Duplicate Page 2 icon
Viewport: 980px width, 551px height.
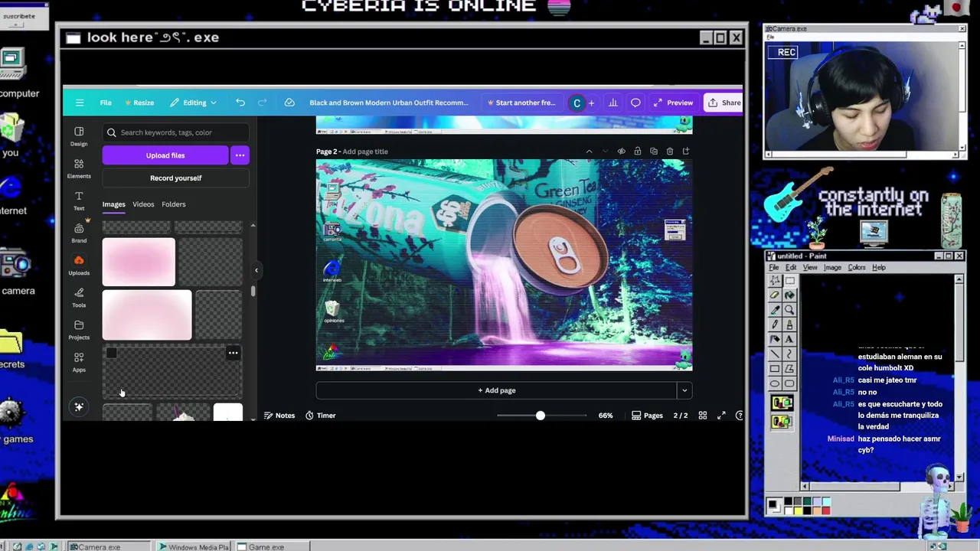tap(654, 152)
